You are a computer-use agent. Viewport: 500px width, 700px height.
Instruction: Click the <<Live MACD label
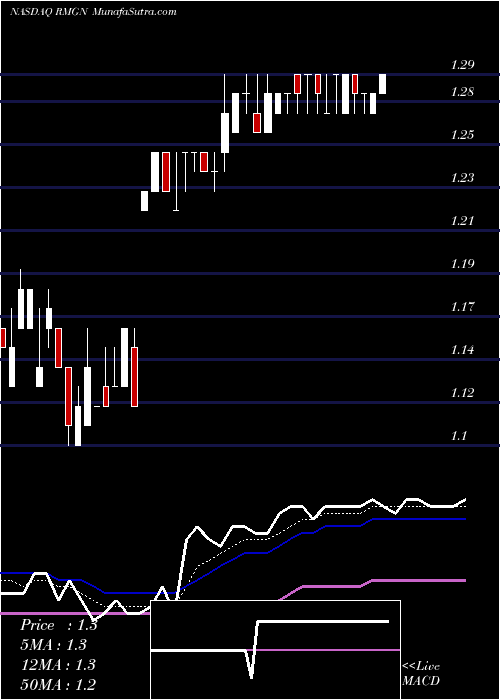[421, 674]
